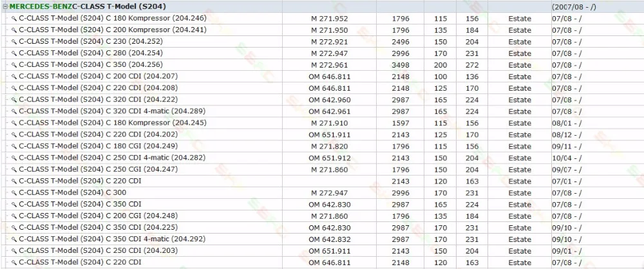Click engine code M 271.952
This screenshot has height=269, width=644.
pyautogui.click(x=329, y=19)
